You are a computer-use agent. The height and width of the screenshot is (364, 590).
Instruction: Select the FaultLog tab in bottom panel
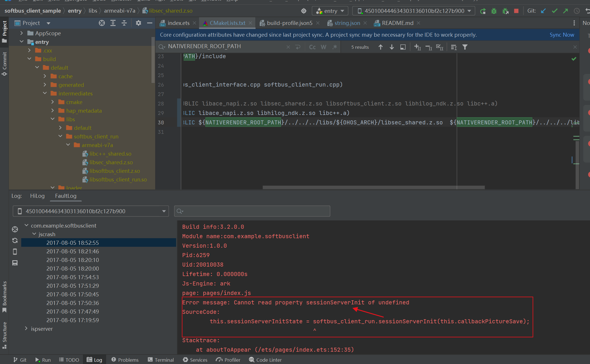(x=65, y=196)
